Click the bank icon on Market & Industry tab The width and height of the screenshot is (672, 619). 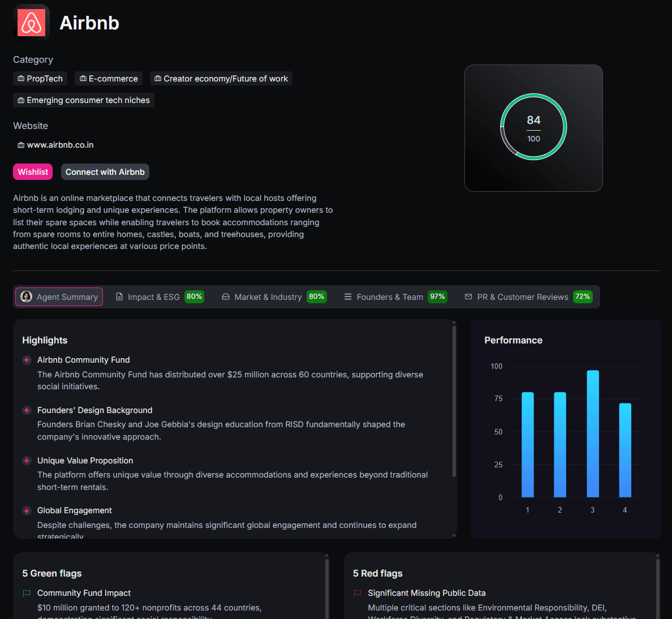[226, 296]
